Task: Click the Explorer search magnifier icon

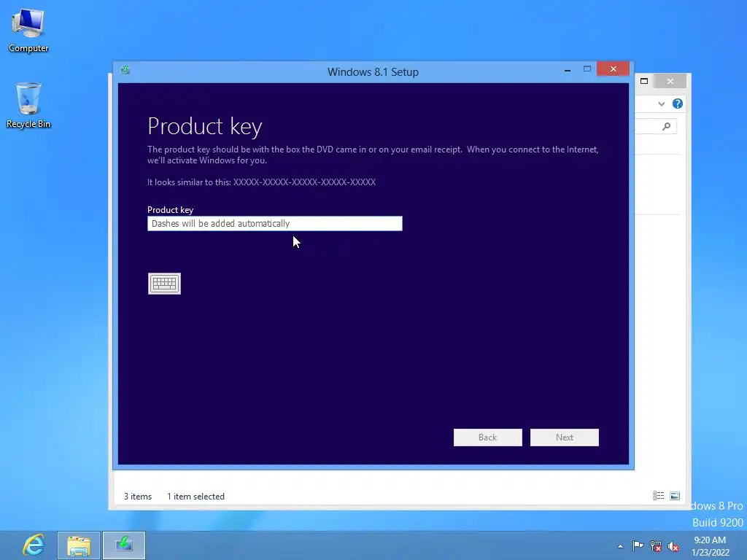Action: (667, 126)
